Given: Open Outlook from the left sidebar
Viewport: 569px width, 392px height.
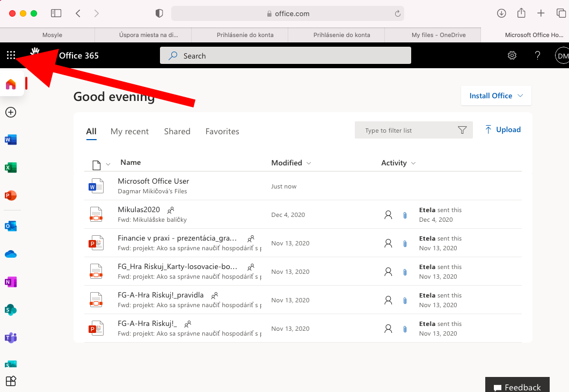Looking at the screenshot, I should (x=11, y=226).
